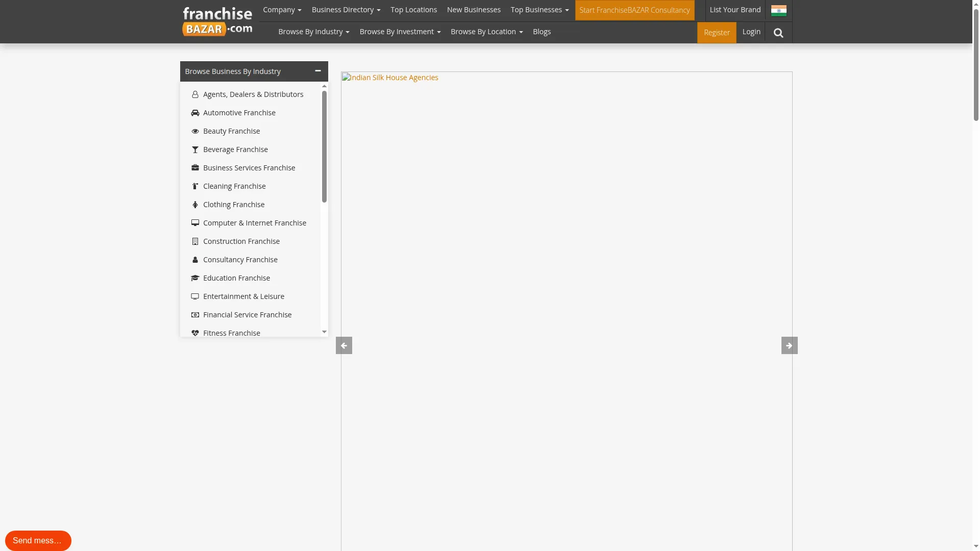Click Start FranchiseBAZAR Consultancy button
The image size is (980, 551).
coord(634,10)
